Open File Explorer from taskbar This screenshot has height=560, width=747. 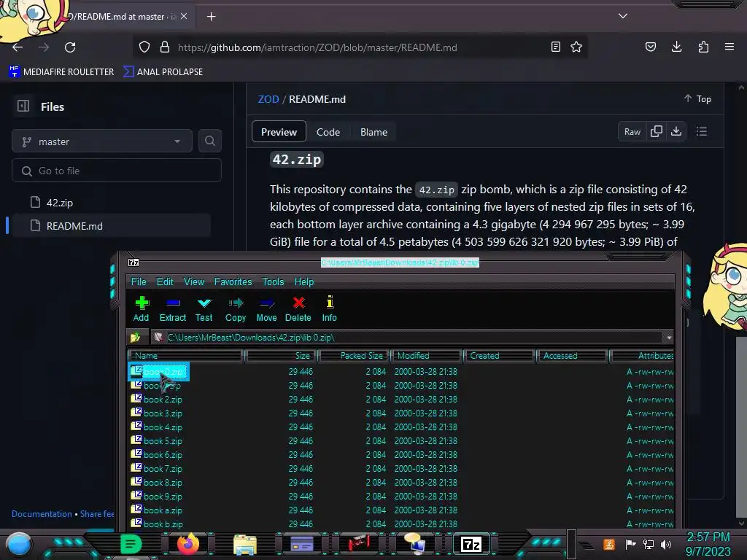tap(245, 544)
